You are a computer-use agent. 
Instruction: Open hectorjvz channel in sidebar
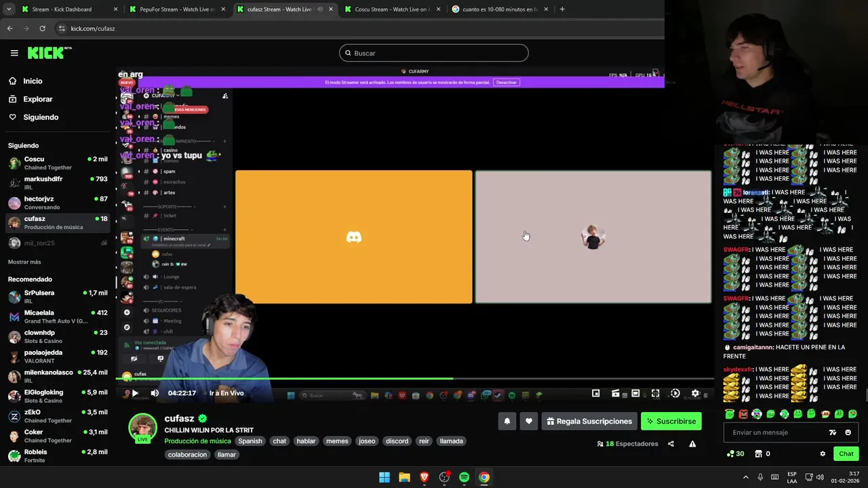coord(58,203)
